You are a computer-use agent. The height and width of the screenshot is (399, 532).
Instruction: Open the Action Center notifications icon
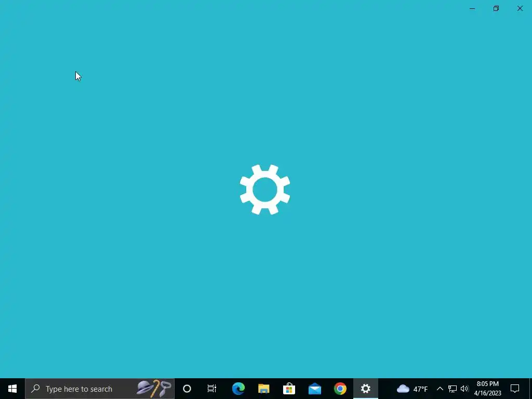click(515, 389)
